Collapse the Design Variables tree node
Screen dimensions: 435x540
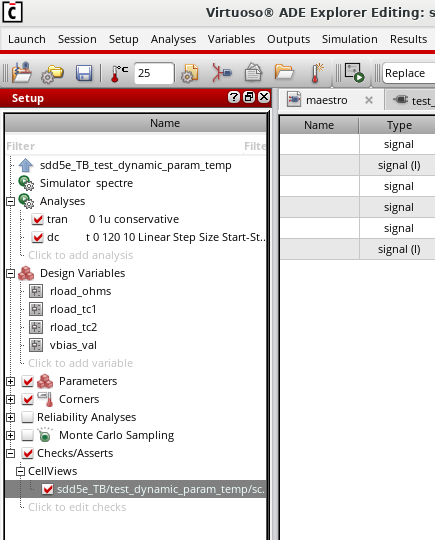(x=11, y=273)
